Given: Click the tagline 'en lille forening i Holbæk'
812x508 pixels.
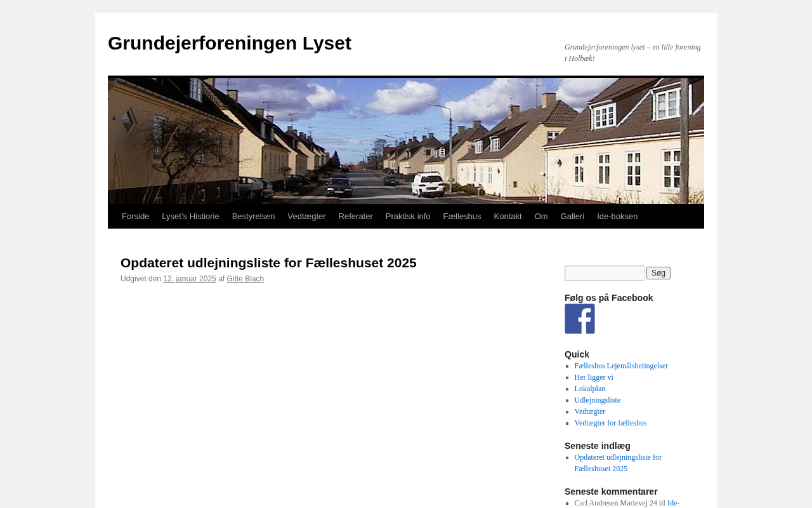Looking at the screenshot, I should (x=632, y=53).
